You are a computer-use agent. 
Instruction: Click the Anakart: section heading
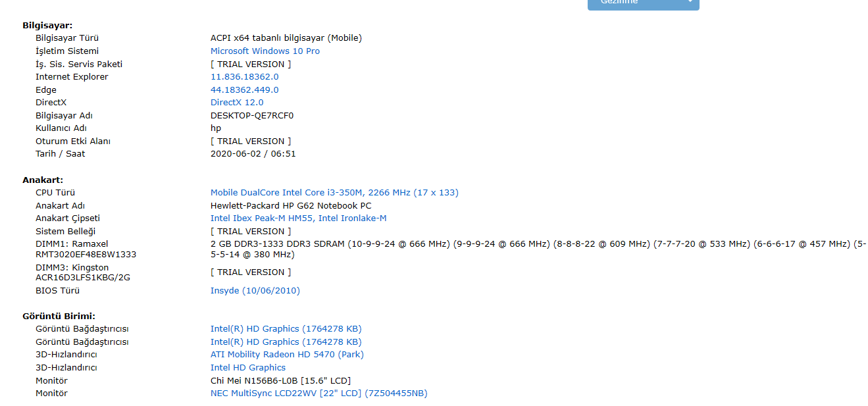tap(43, 180)
